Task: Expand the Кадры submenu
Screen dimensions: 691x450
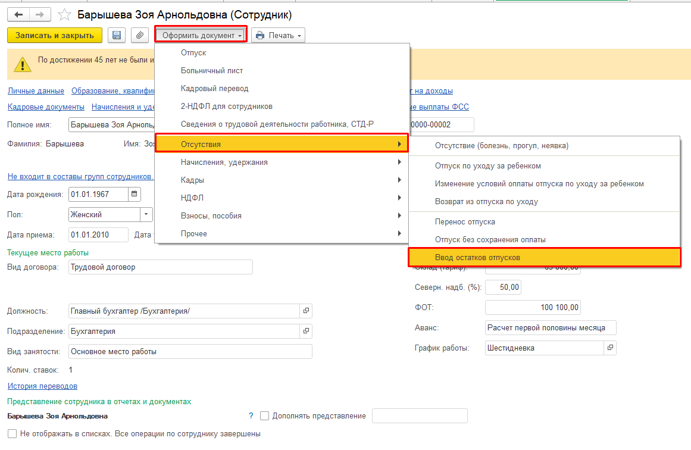Action: point(281,180)
